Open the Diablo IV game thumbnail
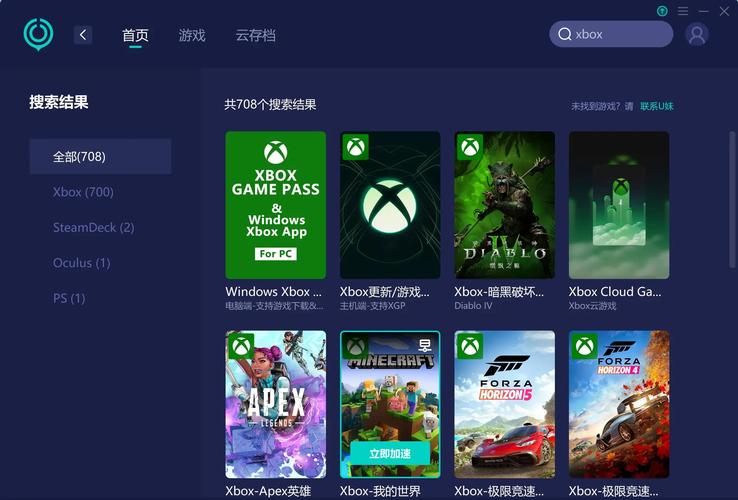The height and width of the screenshot is (500, 738). [x=505, y=205]
